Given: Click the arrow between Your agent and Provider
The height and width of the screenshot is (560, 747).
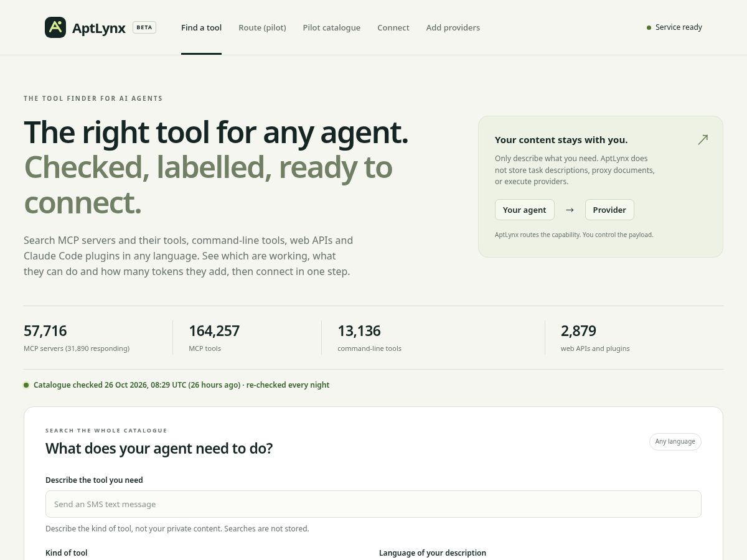Looking at the screenshot, I should (570, 210).
